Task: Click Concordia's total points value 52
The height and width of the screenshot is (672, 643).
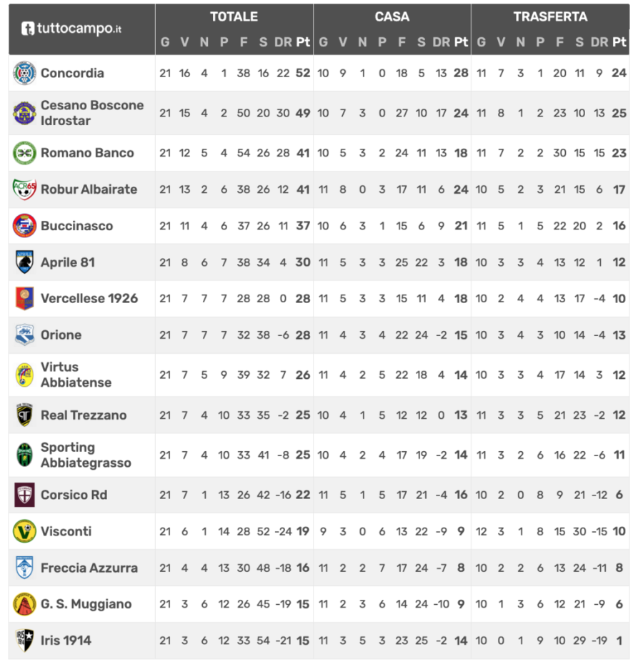Action: point(303,73)
